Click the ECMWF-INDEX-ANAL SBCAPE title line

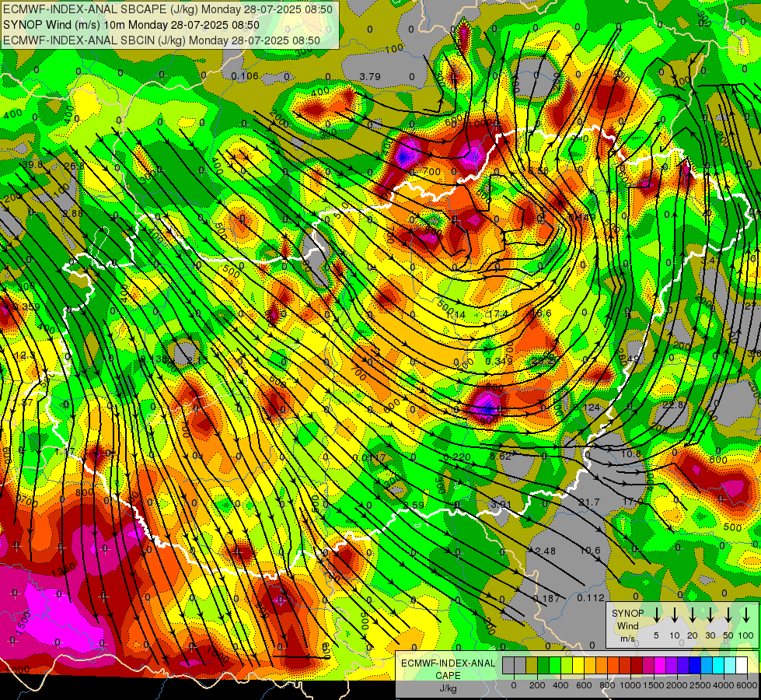167,9
